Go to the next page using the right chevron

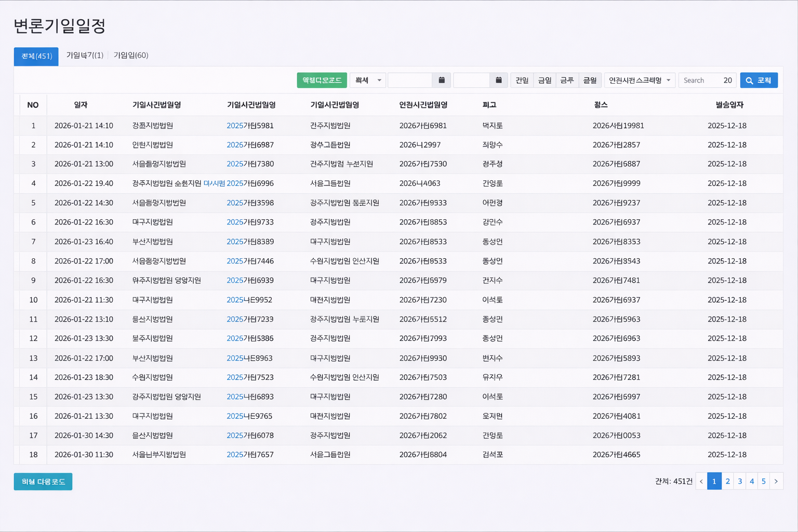coord(776,481)
